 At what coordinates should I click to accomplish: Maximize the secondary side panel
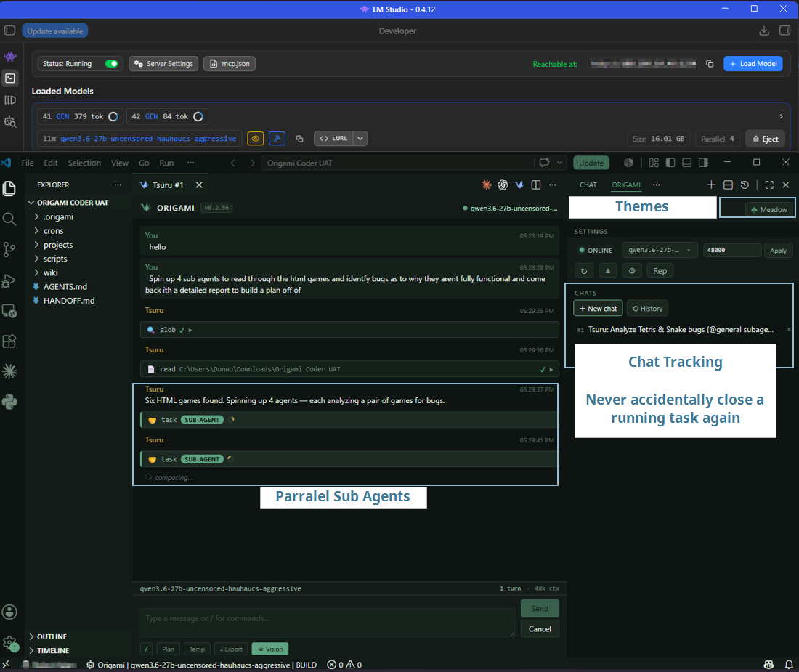click(769, 185)
